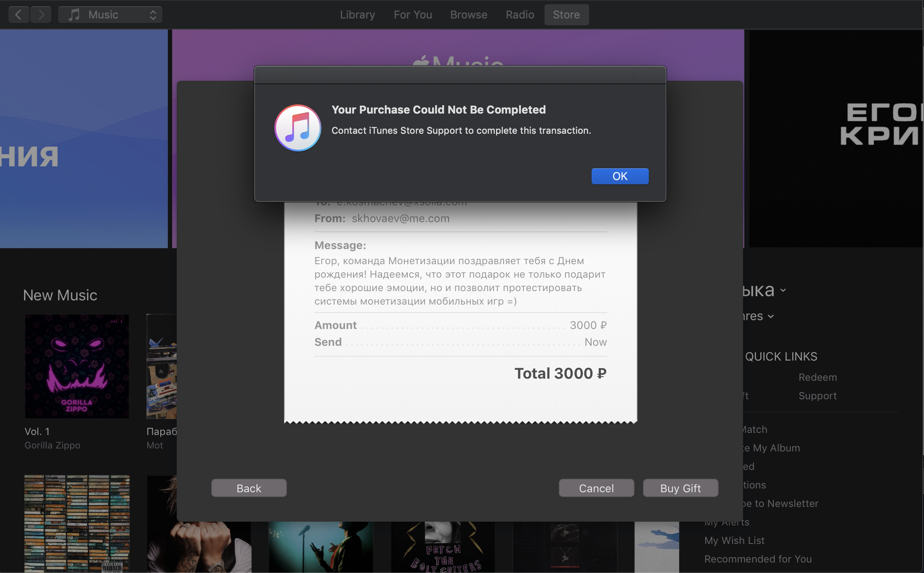The height and width of the screenshot is (573, 924).
Task: Click the Back button in gift sheet
Action: [249, 488]
